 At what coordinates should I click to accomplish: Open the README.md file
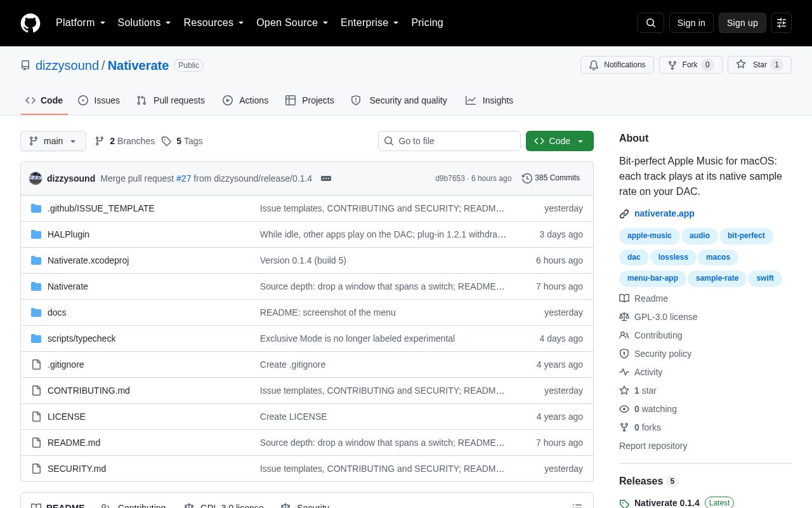click(x=74, y=443)
